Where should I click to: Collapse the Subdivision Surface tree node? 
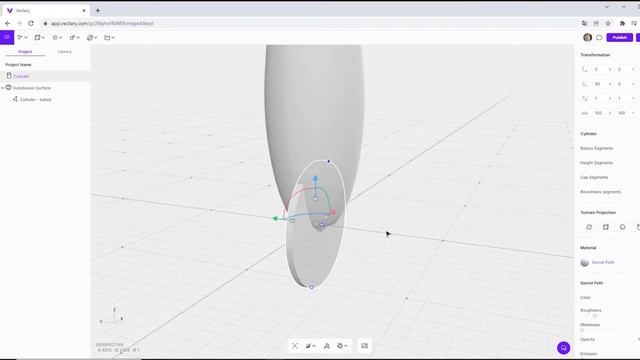(x=2, y=88)
